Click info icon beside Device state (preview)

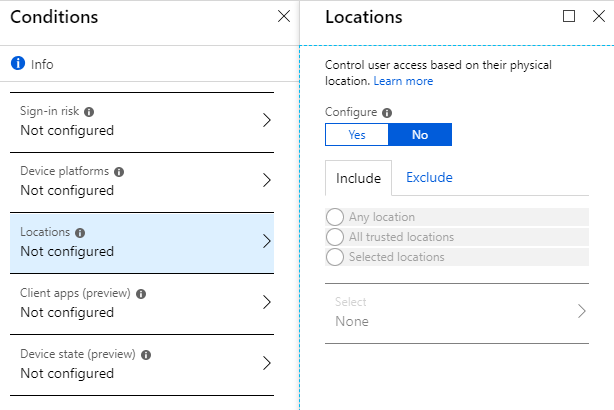146,355
